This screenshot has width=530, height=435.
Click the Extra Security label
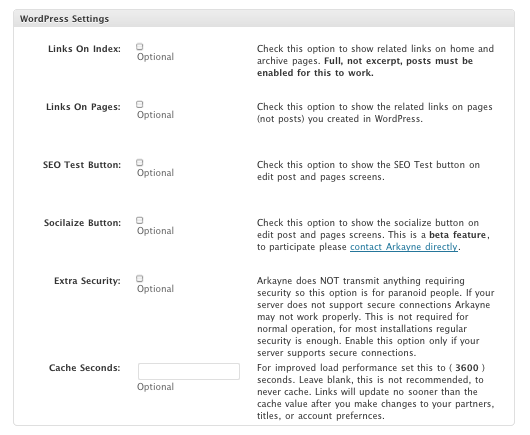click(x=87, y=281)
